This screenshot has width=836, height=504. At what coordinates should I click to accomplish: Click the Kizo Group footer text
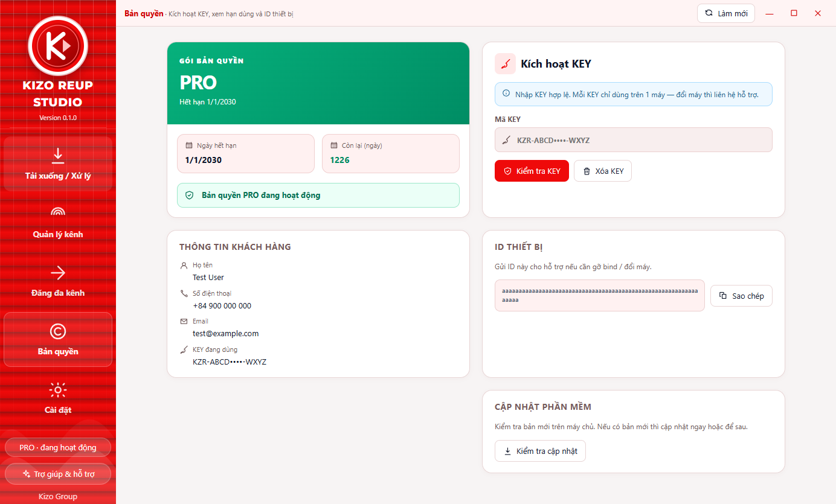[x=58, y=496]
